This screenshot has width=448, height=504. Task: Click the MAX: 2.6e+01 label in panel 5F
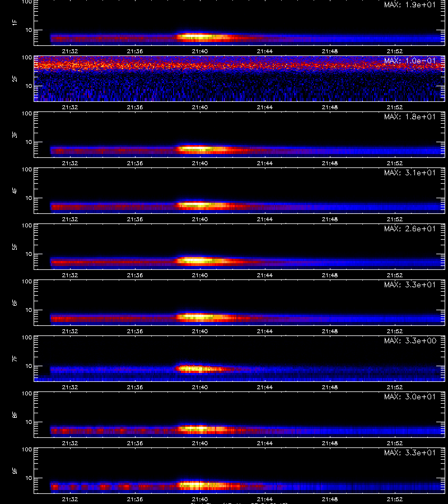coord(410,228)
